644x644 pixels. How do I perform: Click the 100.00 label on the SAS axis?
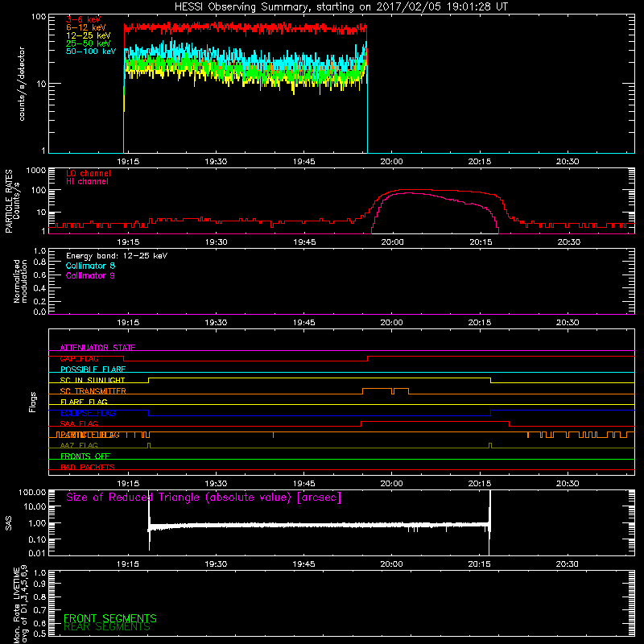[x=32, y=493]
